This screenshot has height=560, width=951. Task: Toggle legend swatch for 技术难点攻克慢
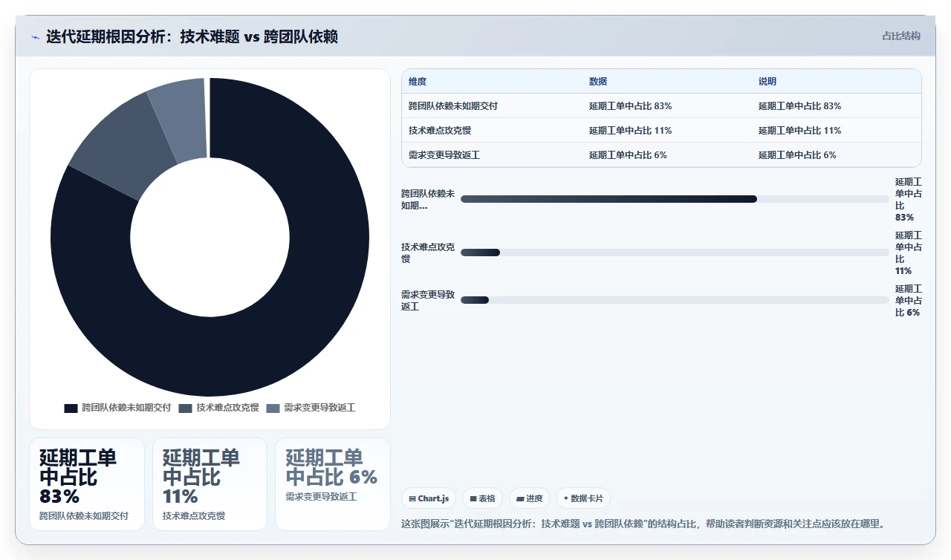(185, 408)
